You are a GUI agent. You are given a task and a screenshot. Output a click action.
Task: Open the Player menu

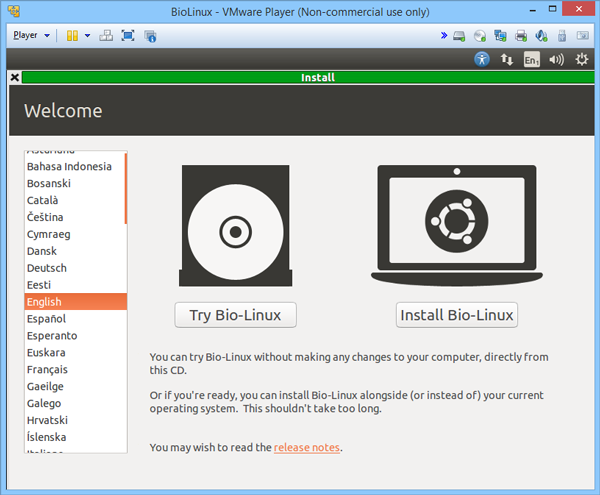tap(31, 36)
